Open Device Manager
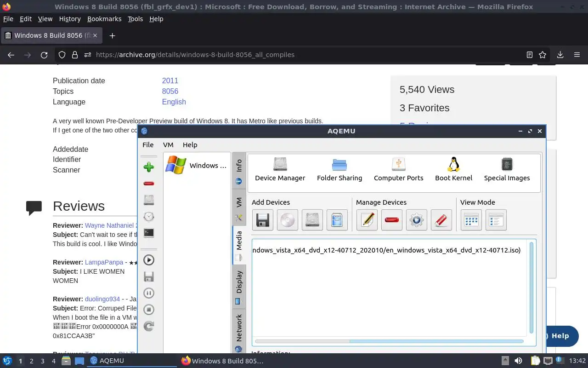 click(x=280, y=170)
